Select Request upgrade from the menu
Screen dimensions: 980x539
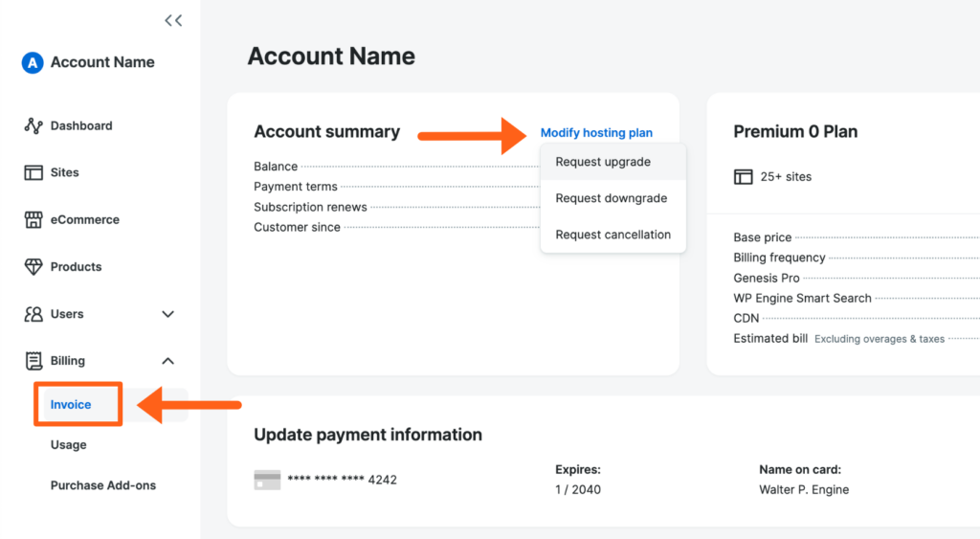(x=603, y=162)
